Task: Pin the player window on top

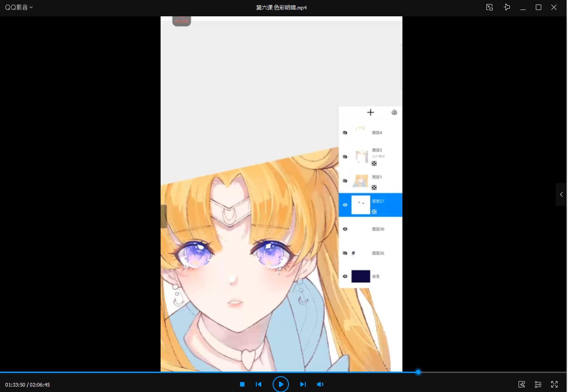Action: (507, 7)
